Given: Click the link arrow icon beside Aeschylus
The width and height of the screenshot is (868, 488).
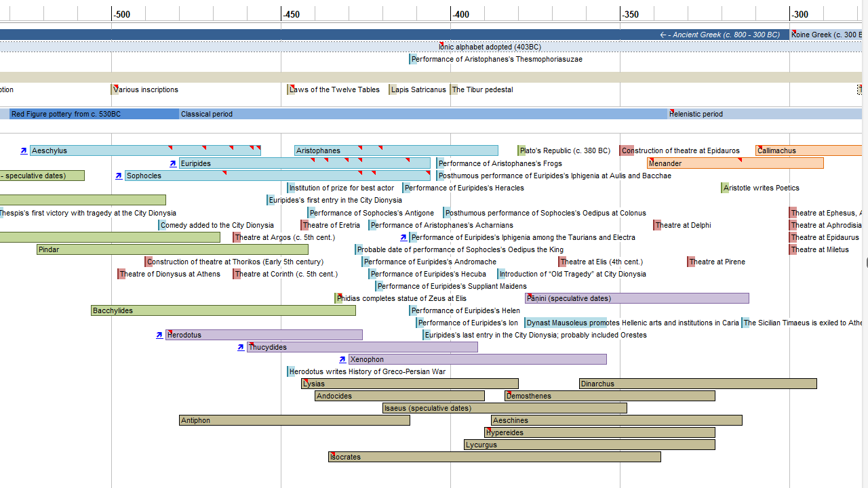Looking at the screenshot, I should click(24, 150).
